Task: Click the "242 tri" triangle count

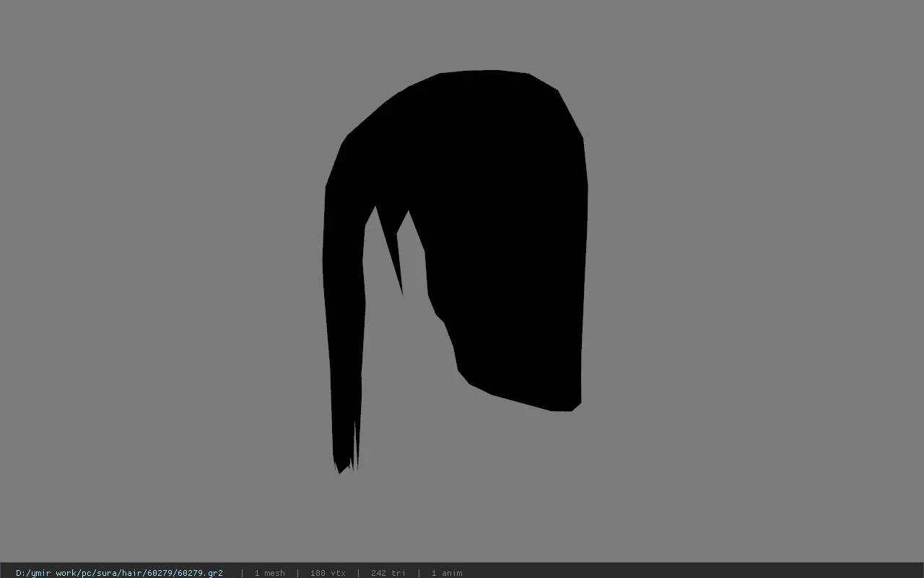Action: (388, 573)
